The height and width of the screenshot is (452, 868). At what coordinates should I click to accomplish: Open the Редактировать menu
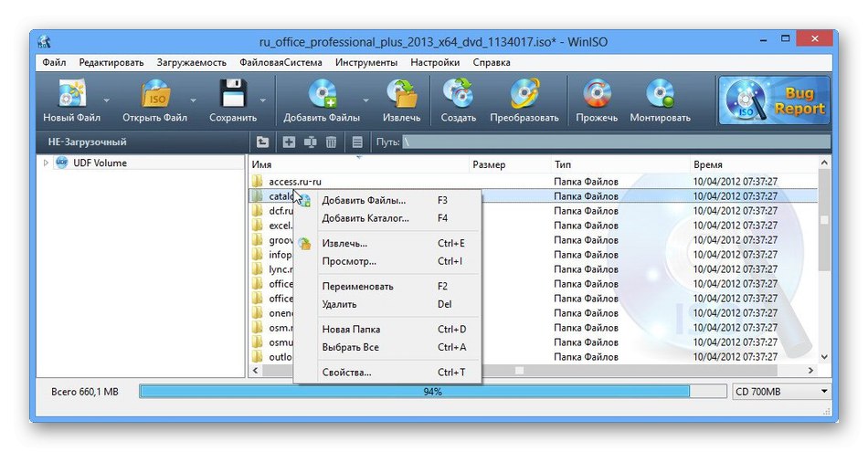click(111, 62)
